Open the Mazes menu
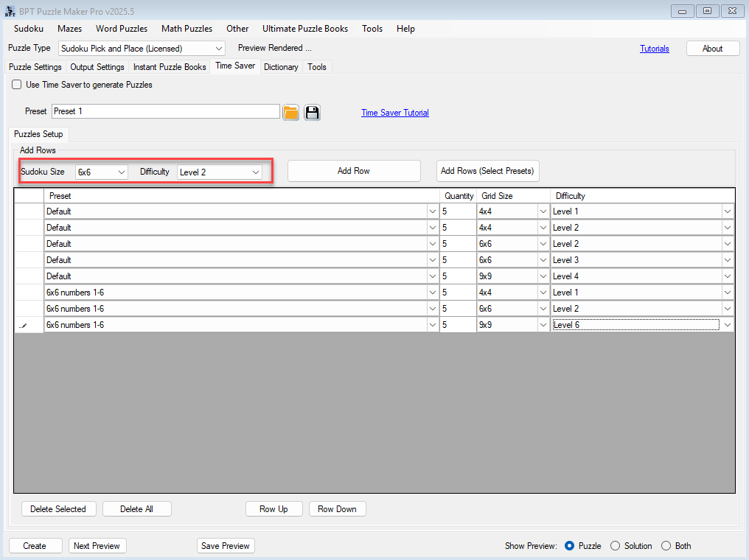Screen dimensions: 749x560 tap(70, 29)
